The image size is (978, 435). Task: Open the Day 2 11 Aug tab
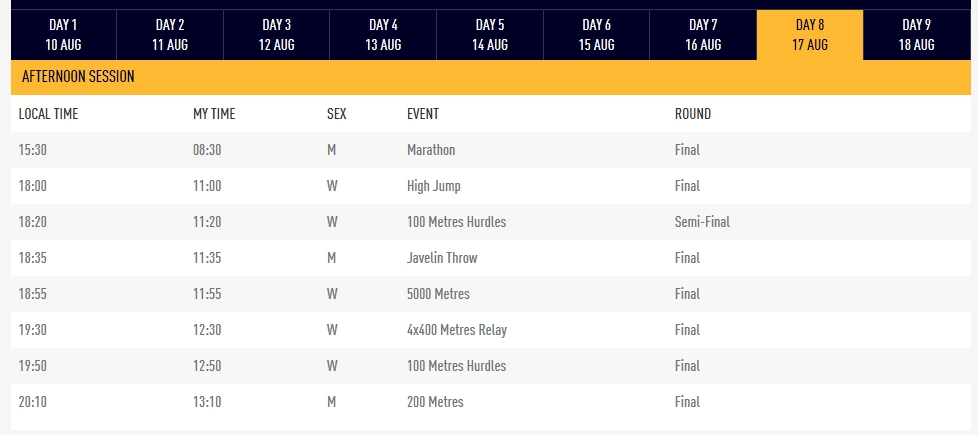pyautogui.click(x=170, y=35)
